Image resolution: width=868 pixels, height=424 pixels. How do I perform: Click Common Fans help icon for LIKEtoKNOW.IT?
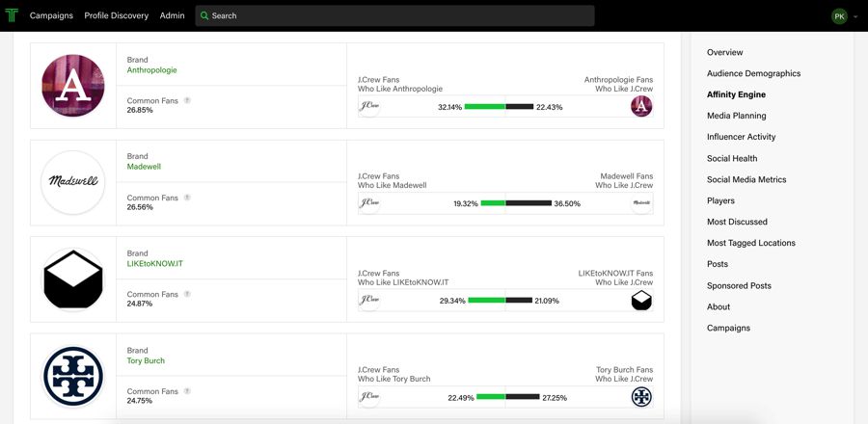pos(187,294)
